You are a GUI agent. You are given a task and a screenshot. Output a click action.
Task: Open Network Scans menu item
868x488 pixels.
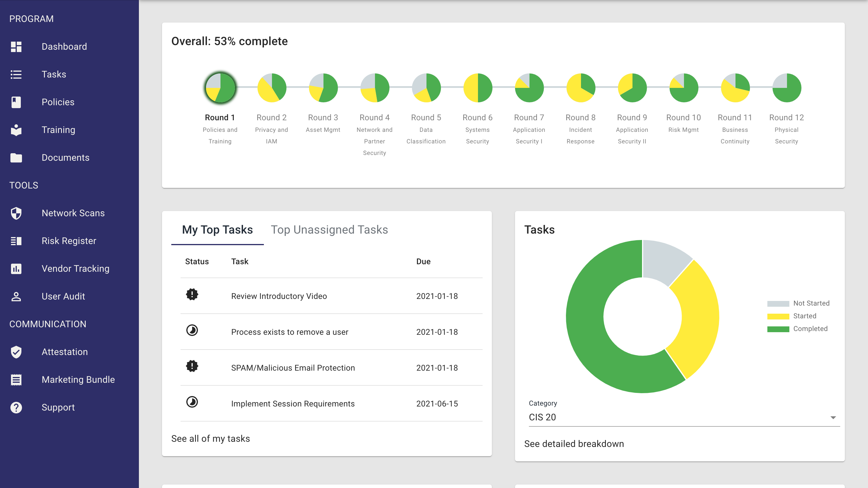pyautogui.click(x=69, y=213)
